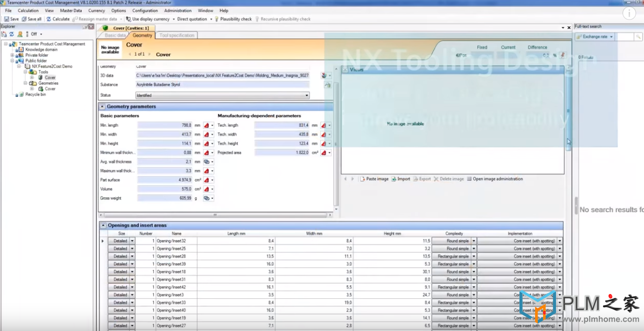The image size is (644, 331).
Task: Click the Min. length source icon
Action: pyautogui.click(x=206, y=125)
